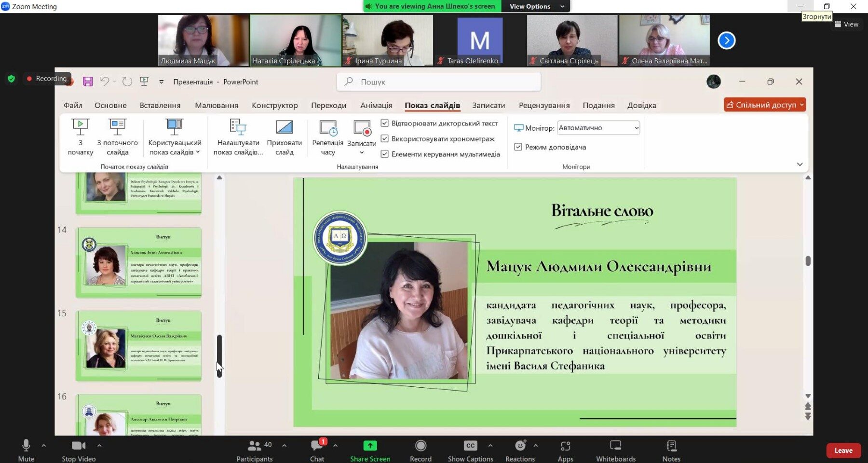Toggle Відтворювати дикторський текст checkbox

point(384,123)
